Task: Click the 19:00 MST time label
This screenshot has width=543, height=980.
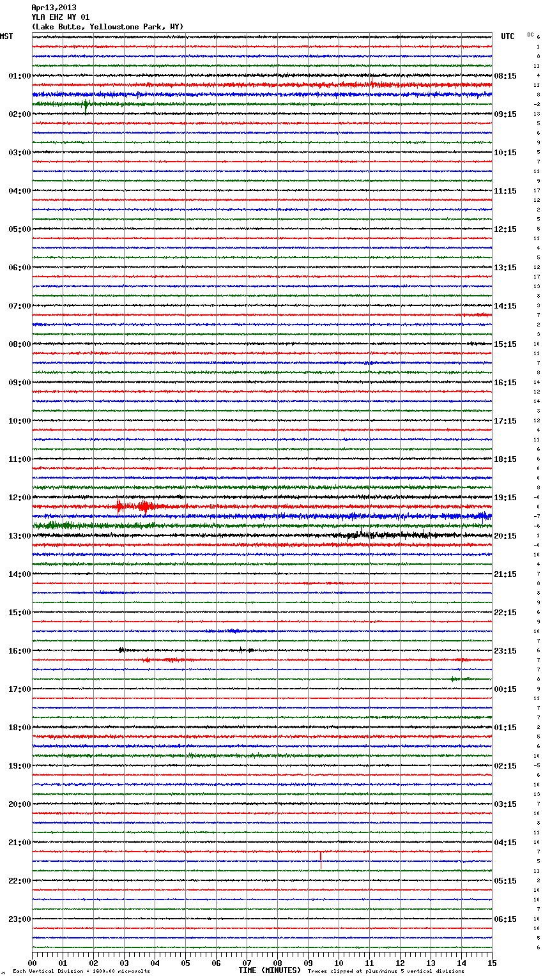Action: pos(19,766)
